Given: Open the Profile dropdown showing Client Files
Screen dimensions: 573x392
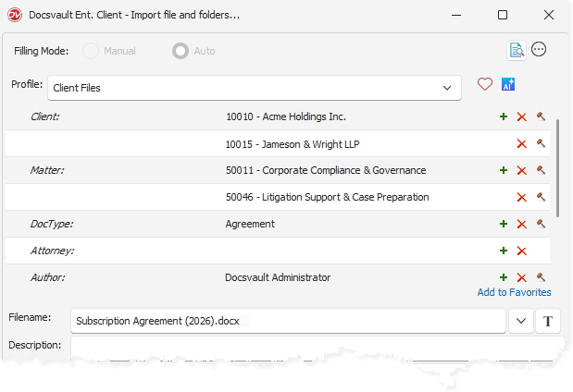Looking at the screenshot, I should pos(255,88).
